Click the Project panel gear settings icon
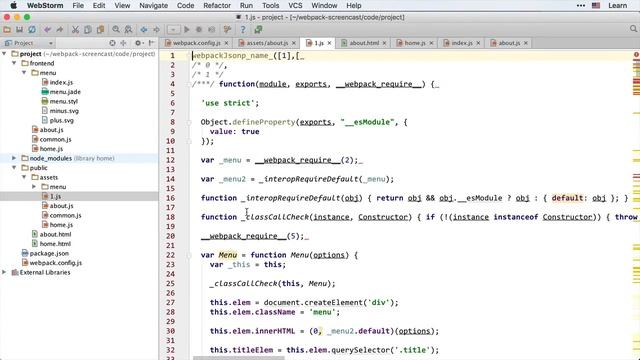The height and width of the screenshot is (360, 640). tap(138, 43)
